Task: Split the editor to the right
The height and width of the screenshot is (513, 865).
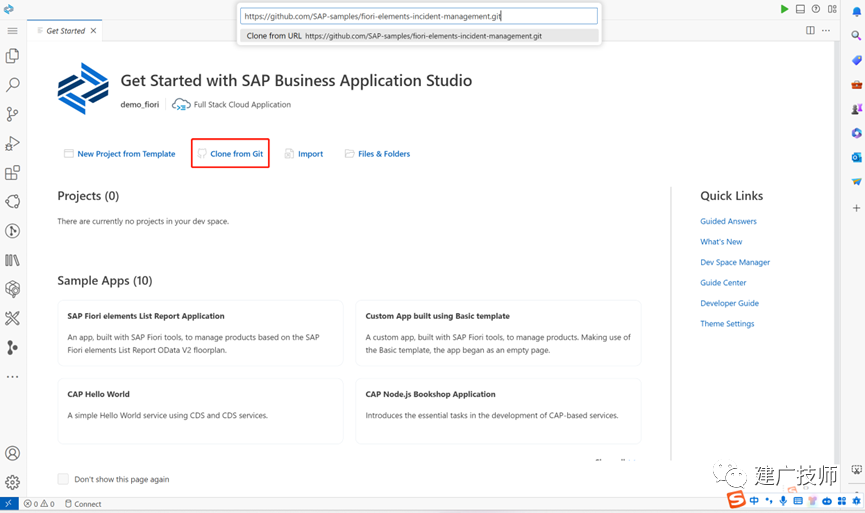Action: click(x=810, y=30)
